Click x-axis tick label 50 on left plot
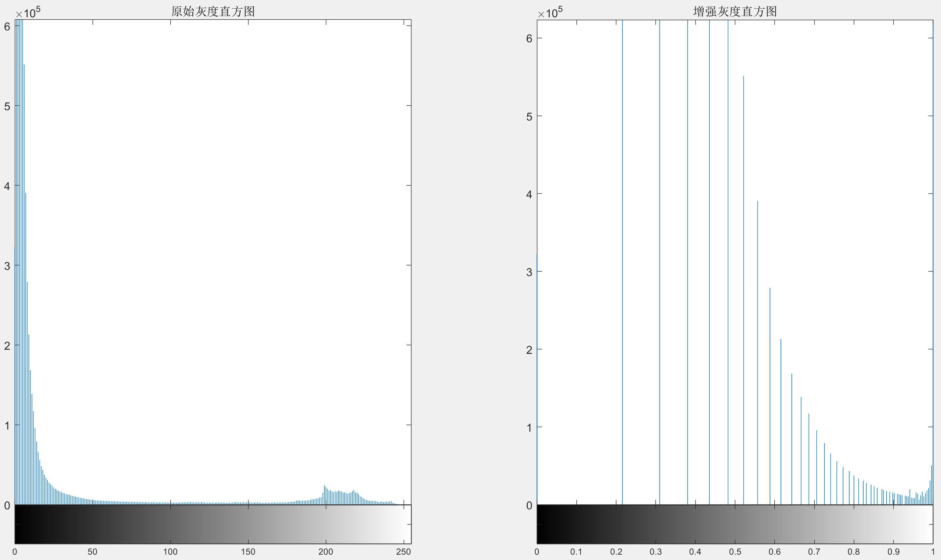Image resolution: width=941 pixels, height=560 pixels. tap(93, 552)
